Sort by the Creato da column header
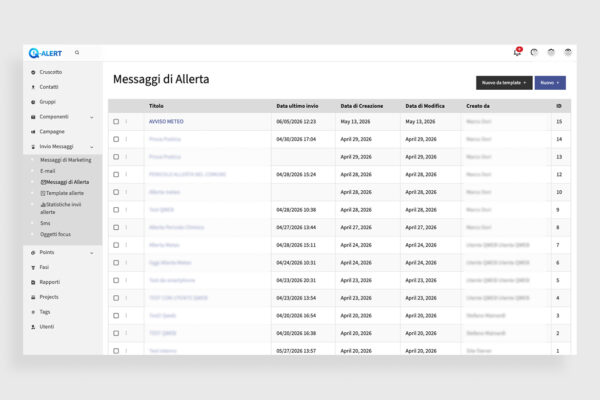The width and height of the screenshot is (600, 400). (478, 106)
